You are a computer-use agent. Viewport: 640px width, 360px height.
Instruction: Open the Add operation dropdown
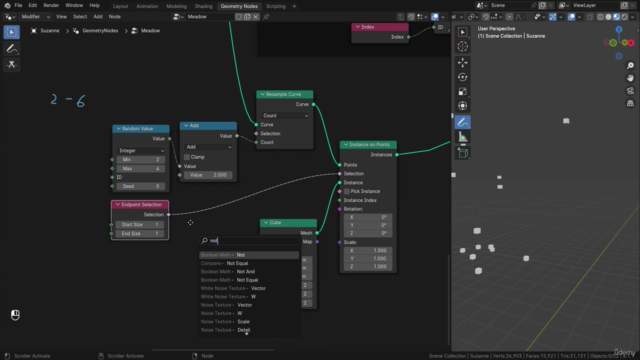[x=208, y=147]
